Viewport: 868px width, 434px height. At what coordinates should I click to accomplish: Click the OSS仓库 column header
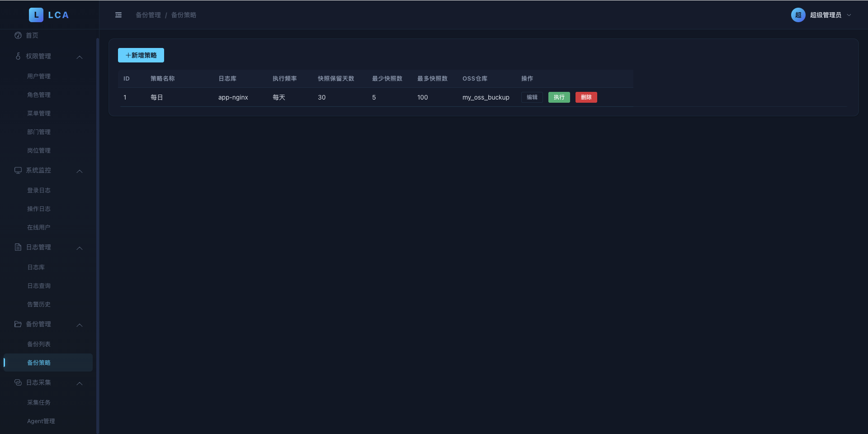click(475, 78)
